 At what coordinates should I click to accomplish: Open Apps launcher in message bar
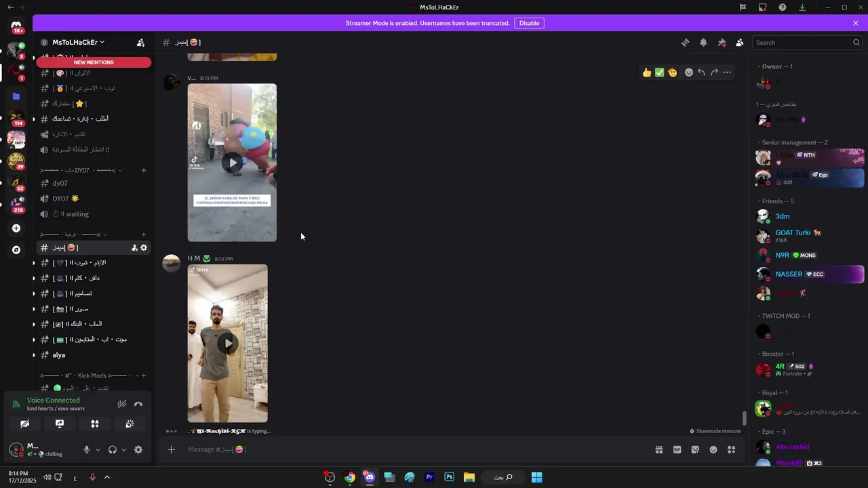[731, 449]
